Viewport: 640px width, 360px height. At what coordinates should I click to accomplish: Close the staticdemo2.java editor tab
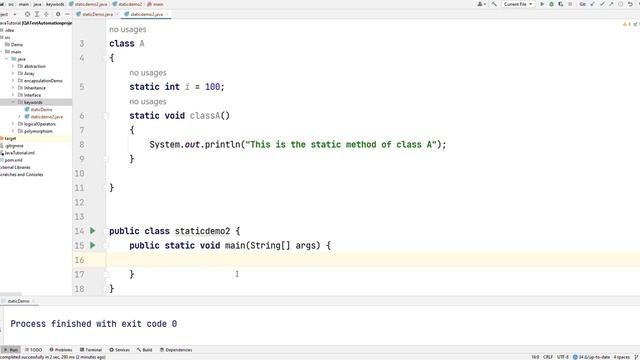(x=167, y=14)
